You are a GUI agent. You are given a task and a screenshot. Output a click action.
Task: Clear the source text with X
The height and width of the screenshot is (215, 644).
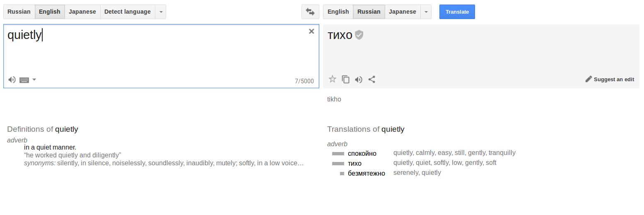tap(311, 31)
